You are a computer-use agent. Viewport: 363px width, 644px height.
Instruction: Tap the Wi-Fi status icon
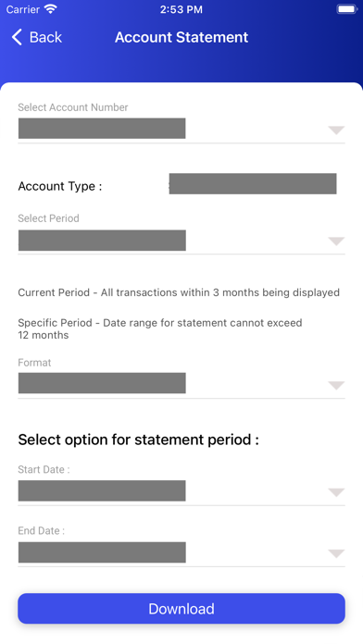pos(51,9)
